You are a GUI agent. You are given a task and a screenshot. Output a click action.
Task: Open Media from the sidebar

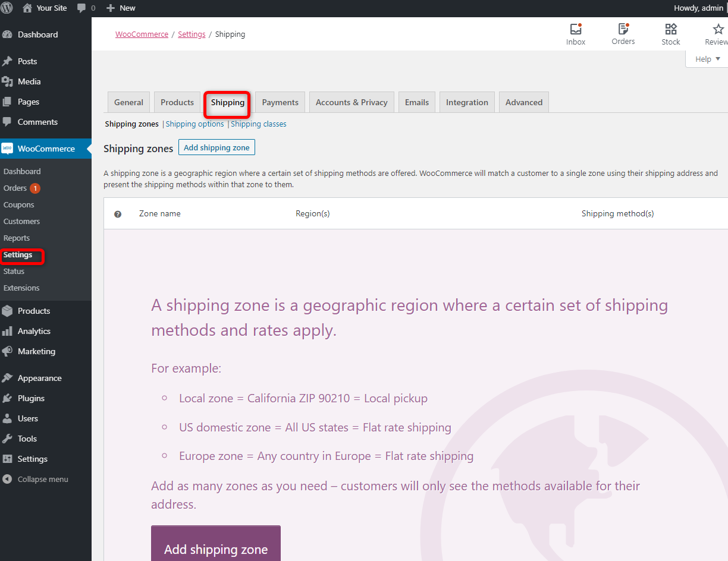click(29, 81)
